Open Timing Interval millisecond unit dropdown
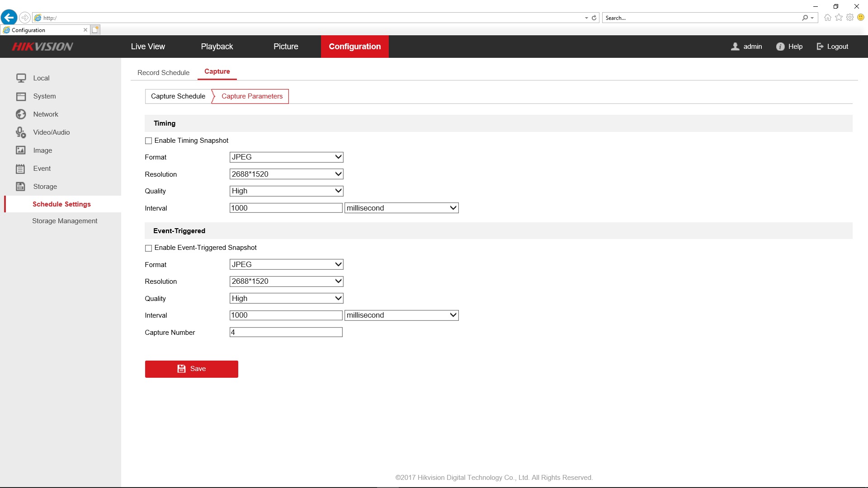The image size is (868, 488). click(401, 208)
